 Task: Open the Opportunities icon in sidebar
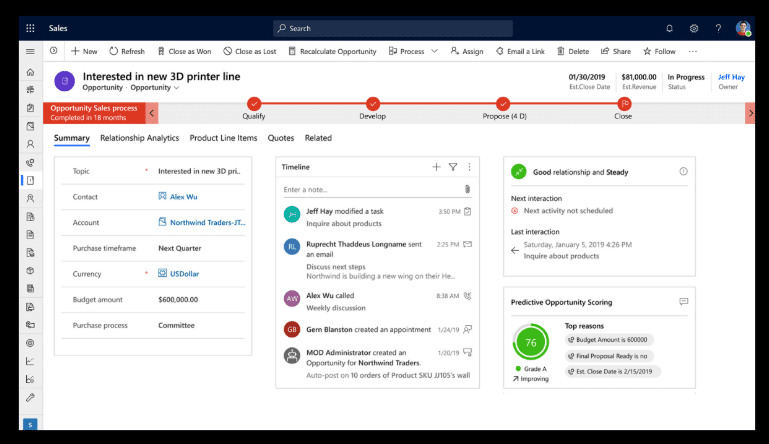click(30, 181)
